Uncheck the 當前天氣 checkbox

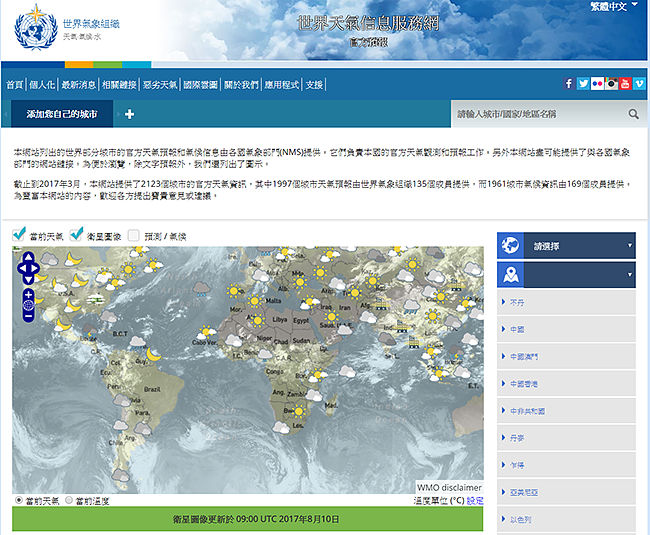[19, 235]
